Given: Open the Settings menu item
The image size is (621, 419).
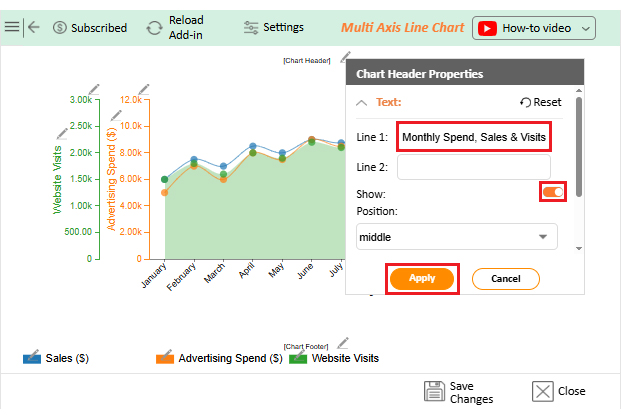Looking at the screenshot, I should (273, 27).
